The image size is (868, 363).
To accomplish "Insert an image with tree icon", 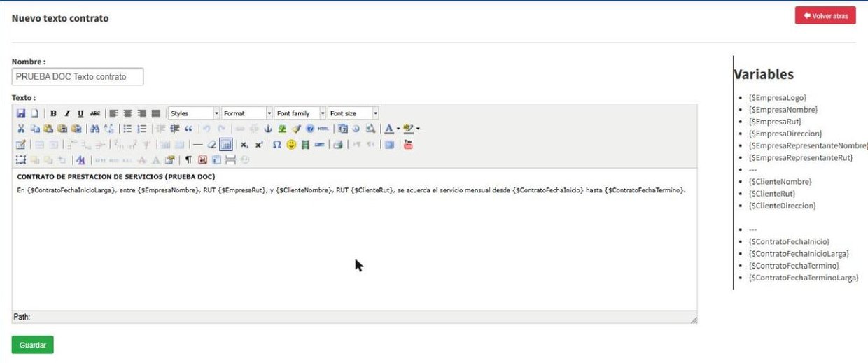I will click(282, 129).
